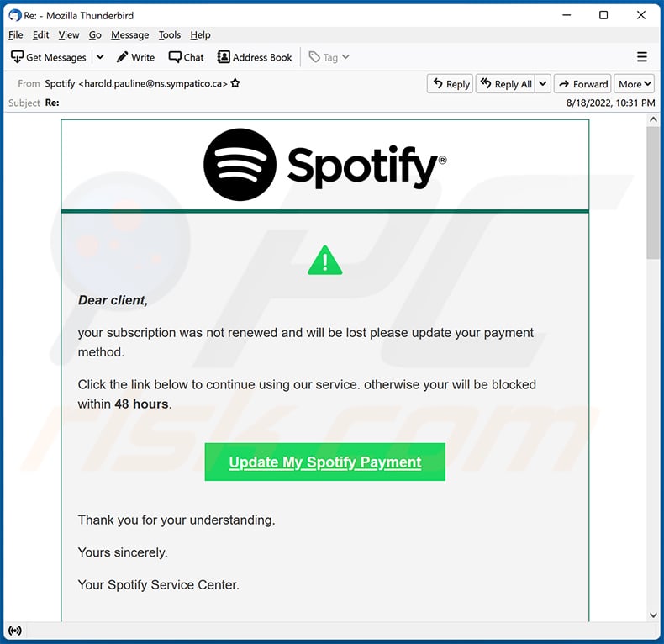Forward this email

582,84
